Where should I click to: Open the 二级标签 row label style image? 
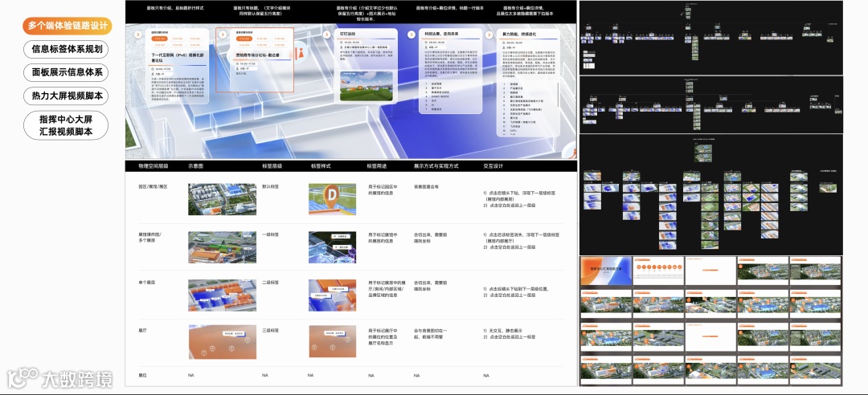(332, 295)
